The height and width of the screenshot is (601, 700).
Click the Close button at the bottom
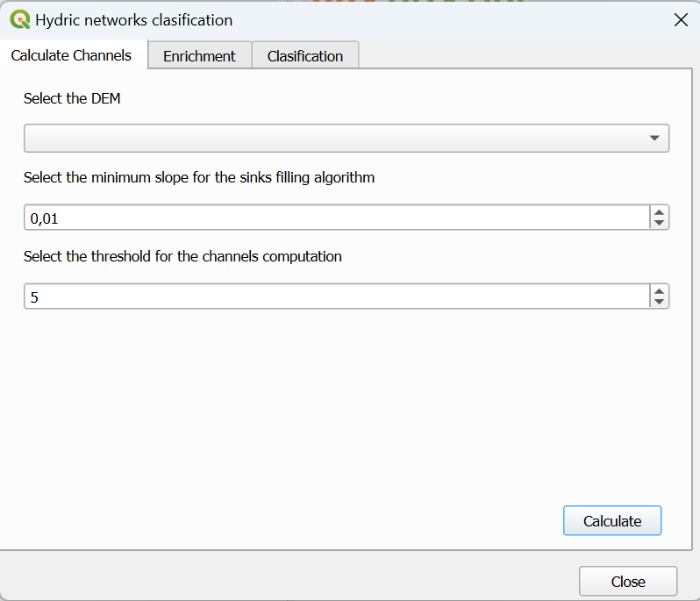(627, 582)
